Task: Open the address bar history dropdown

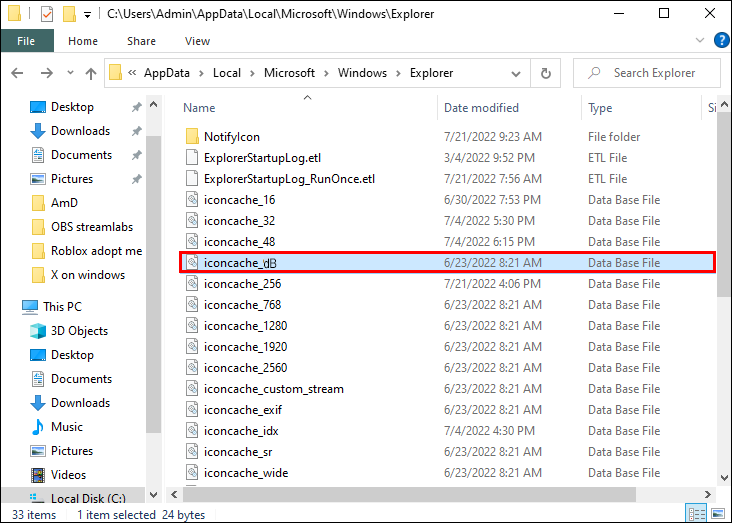Action: point(516,73)
